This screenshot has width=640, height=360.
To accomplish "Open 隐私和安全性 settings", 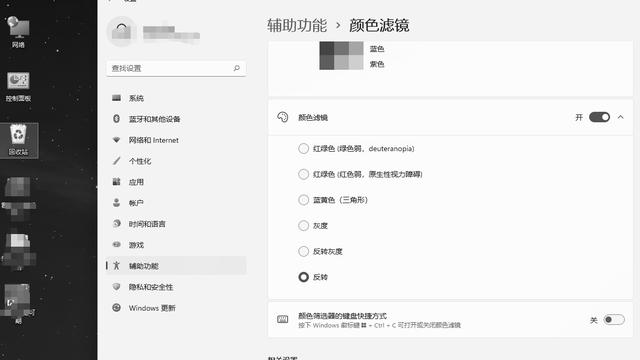I will click(176, 287).
